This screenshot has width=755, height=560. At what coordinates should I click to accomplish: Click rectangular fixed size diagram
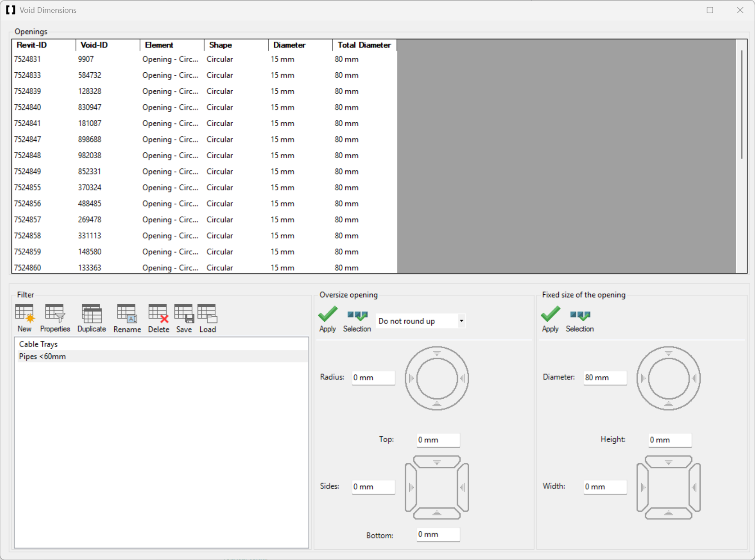pos(668,487)
